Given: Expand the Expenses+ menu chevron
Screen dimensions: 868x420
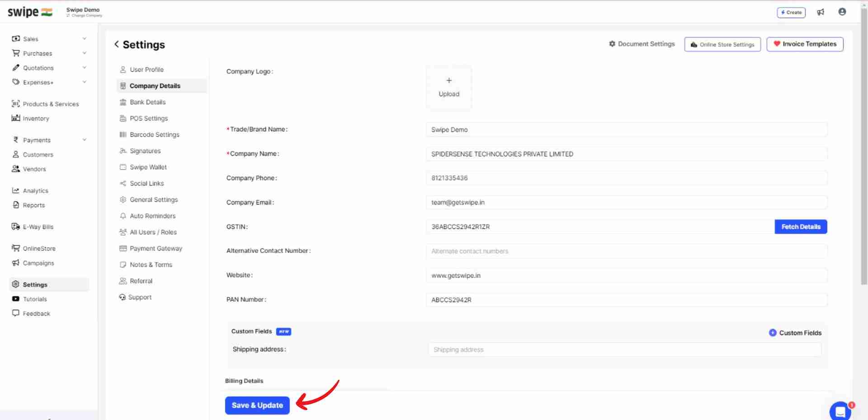Looking at the screenshot, I should click(x=85, y=82).
